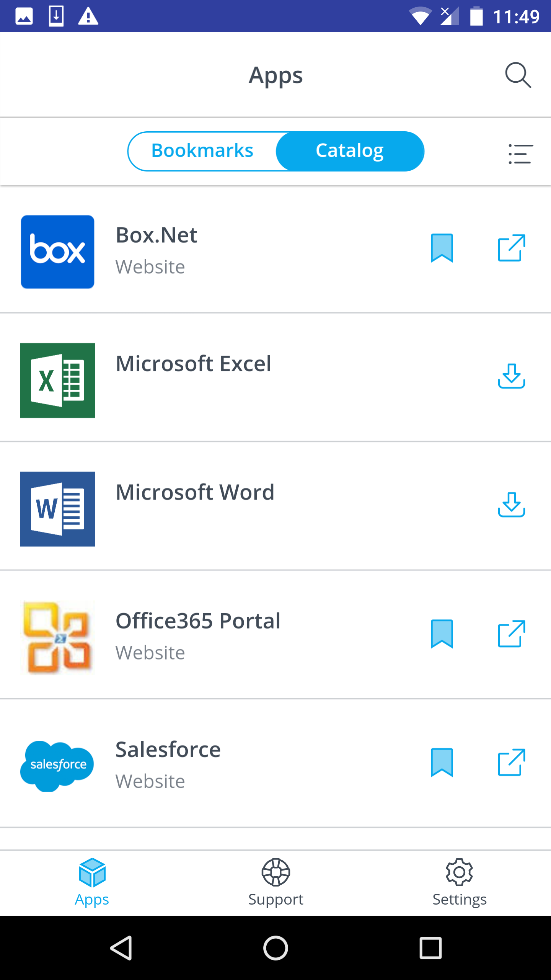Toggle bookmark for Salesforce
This screenshot has height=980, width=551.
pyautogui.click(x=442, y=763)
